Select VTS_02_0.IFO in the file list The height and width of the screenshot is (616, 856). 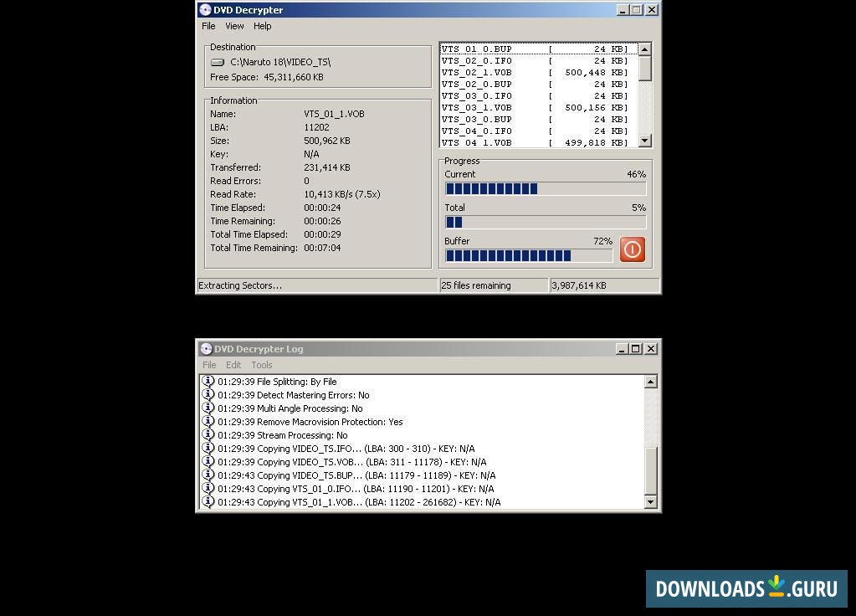coord(538,60)
